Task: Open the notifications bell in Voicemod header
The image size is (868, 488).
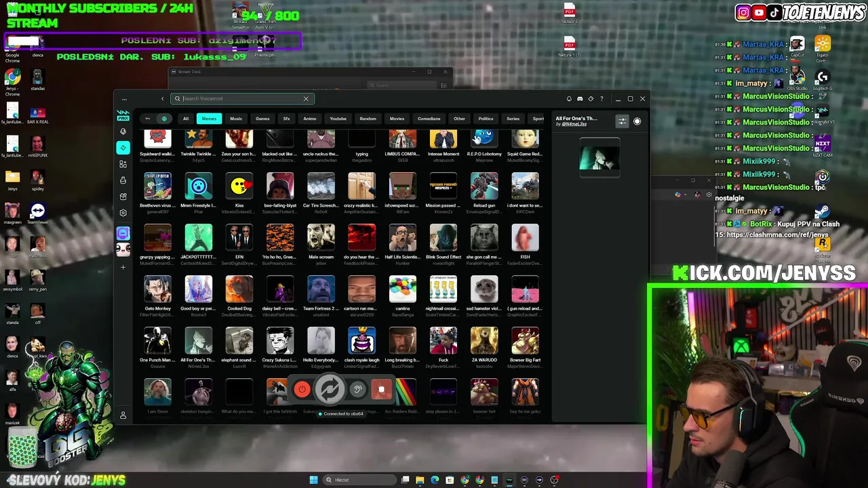Action: tap(569, 99)
